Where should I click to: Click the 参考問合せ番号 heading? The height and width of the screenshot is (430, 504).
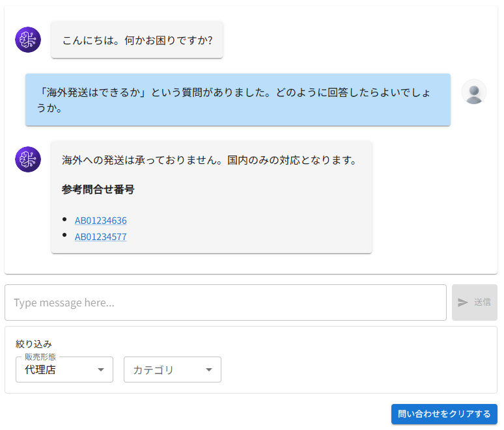click(x=98, y=190)
